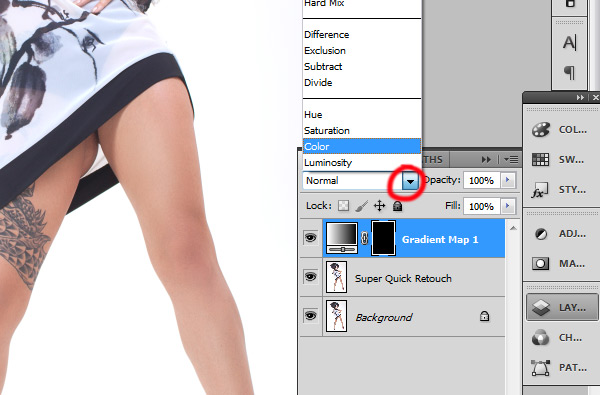Hide the Super Quick Retouch layer
The width and height of the screenshot is (600, 395).
point(311,276)
